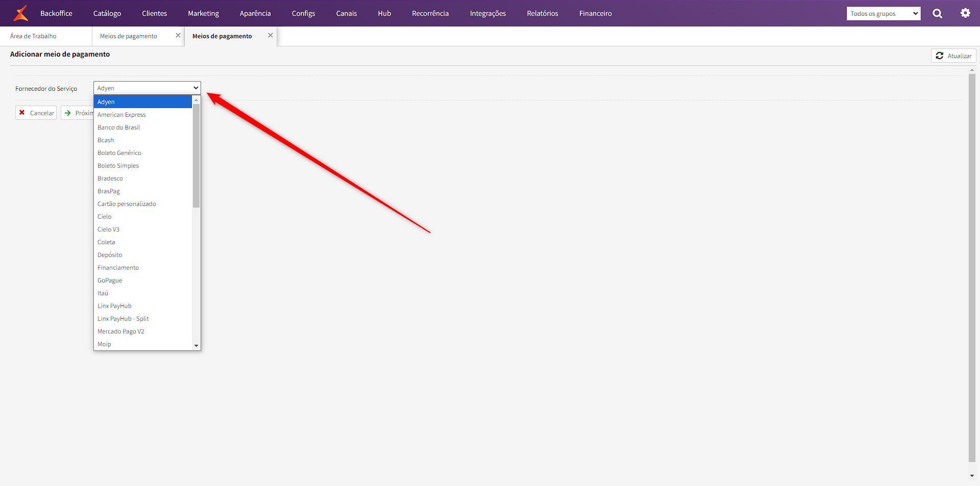The image size is (980, 486).
Task: Select Banco do Brasil option
Action: coord(143,127)
